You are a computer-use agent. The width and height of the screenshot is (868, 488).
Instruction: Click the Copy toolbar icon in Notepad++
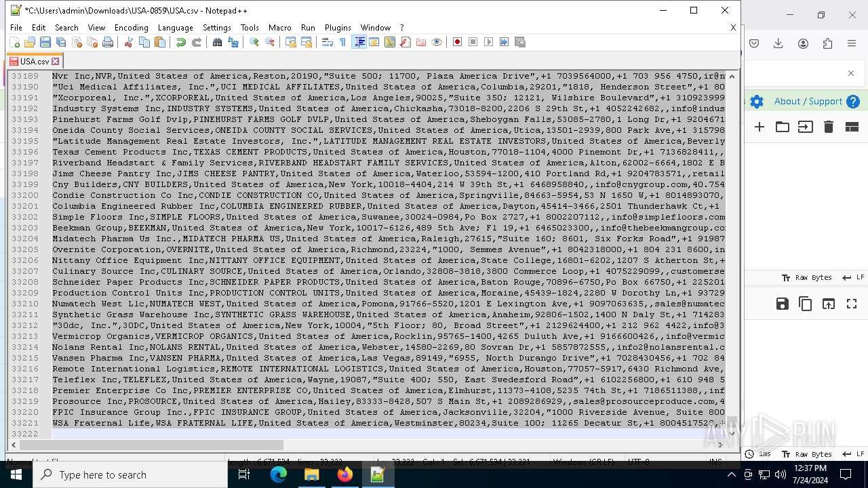tap(144, 42)
